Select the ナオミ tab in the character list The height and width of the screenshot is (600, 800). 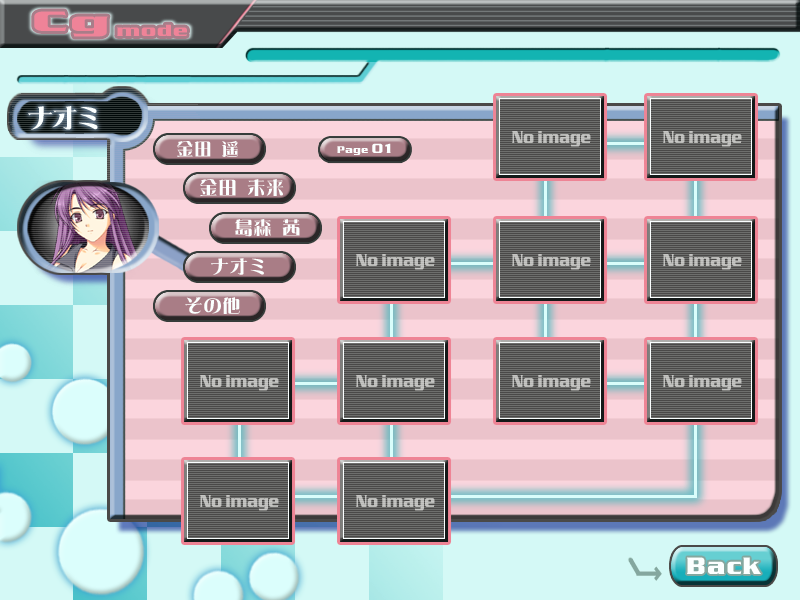(239, 266)
